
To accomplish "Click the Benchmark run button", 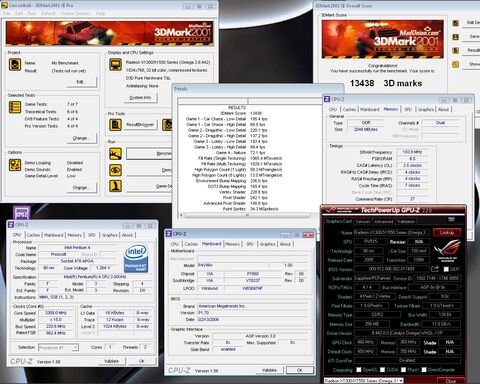I will pyautogui.click(x=149, y=154).
